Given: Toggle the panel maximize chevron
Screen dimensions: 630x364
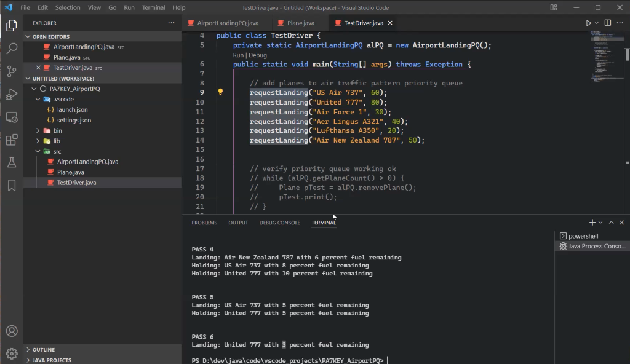Looking at the screenshot, I should [x=611, y=223].
